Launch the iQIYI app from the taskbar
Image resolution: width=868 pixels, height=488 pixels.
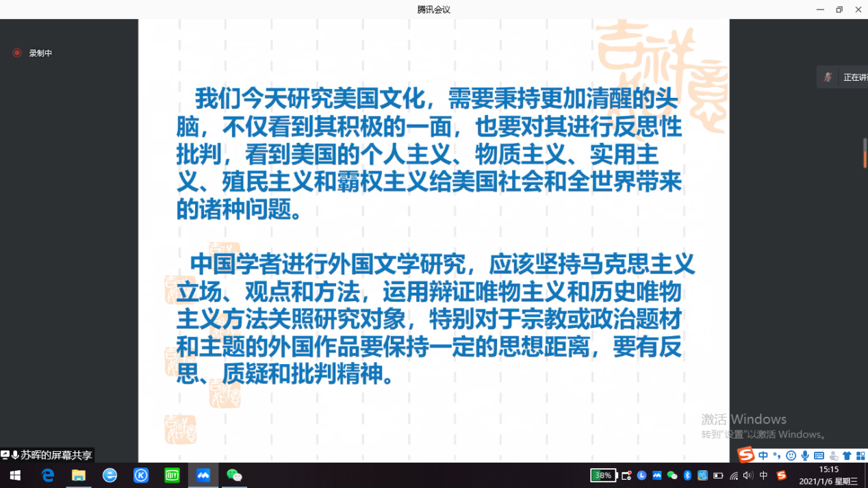pyautogui.click(x=172, y=476)
